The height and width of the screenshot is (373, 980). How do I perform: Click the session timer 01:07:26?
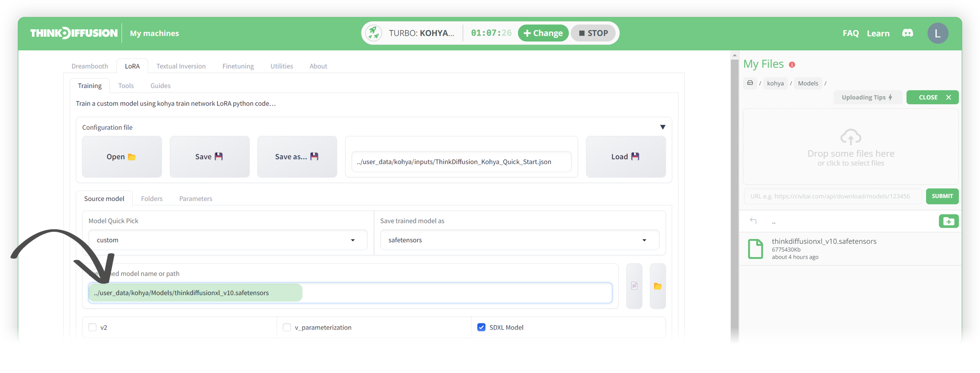(491, 33)
